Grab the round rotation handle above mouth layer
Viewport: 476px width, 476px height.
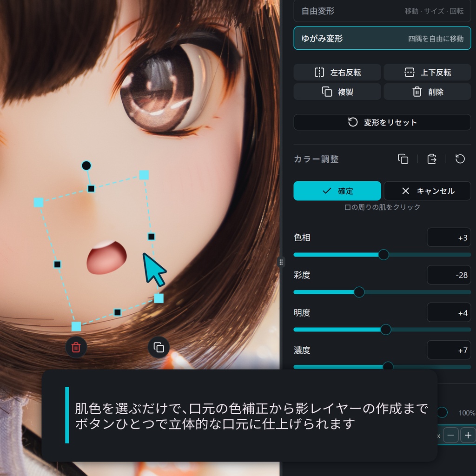86,165
